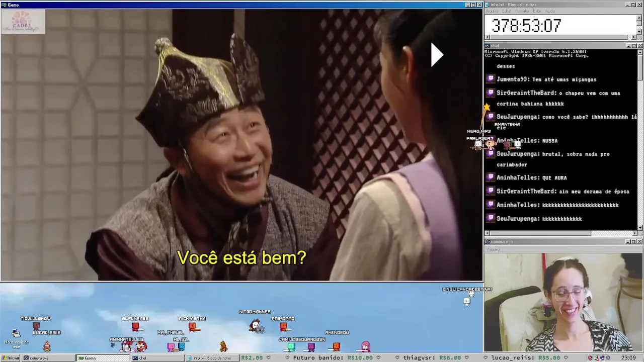Click Twitch badge beside Jumenta93 message
Viewport: 644px width, 362px height.
pyautogui.click(x=491, y=79)
